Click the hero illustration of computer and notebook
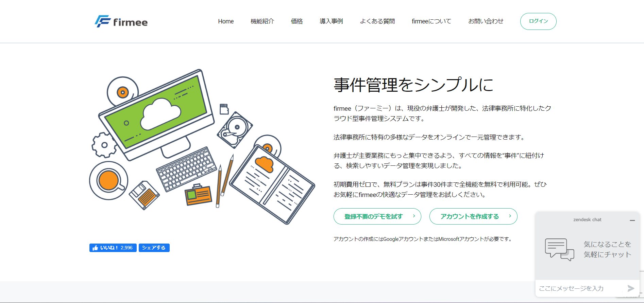Image resolution: width=644 pixels, height=303 pixels. click(x=202, y=147)
